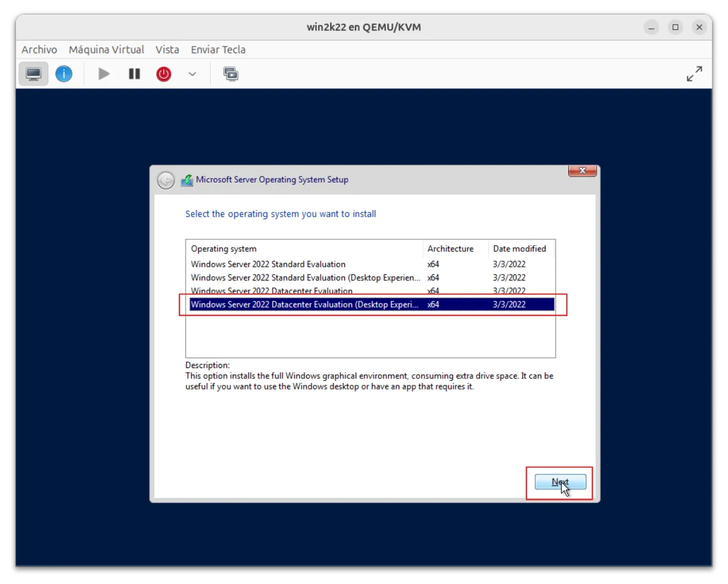Pause the virtual machine
The image size is (728, 584).
point(134,74)
